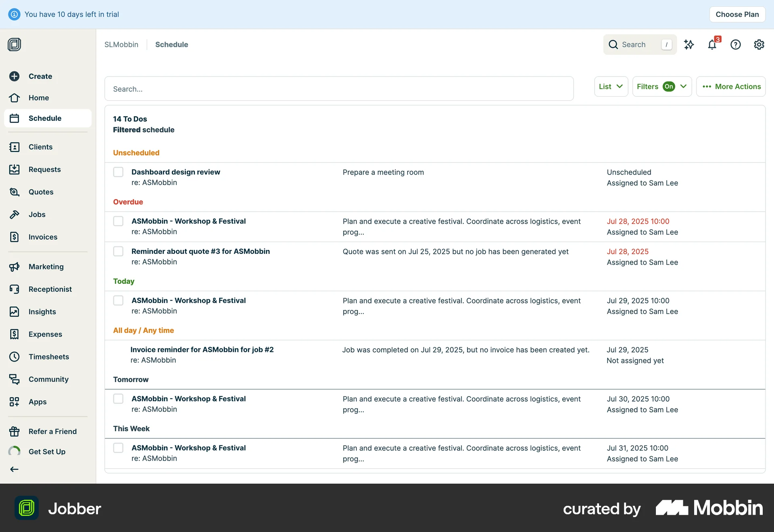Open Timesheets in the sidebar
The width and height of the screenshot is (774, 532).
click(49, 357)
